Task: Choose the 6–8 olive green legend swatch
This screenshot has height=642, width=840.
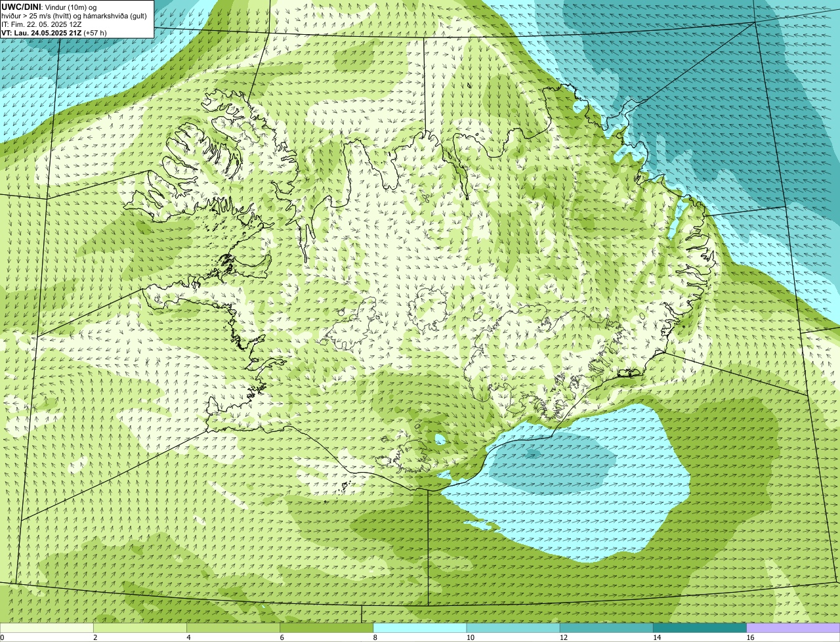Action: coord(327,628)
